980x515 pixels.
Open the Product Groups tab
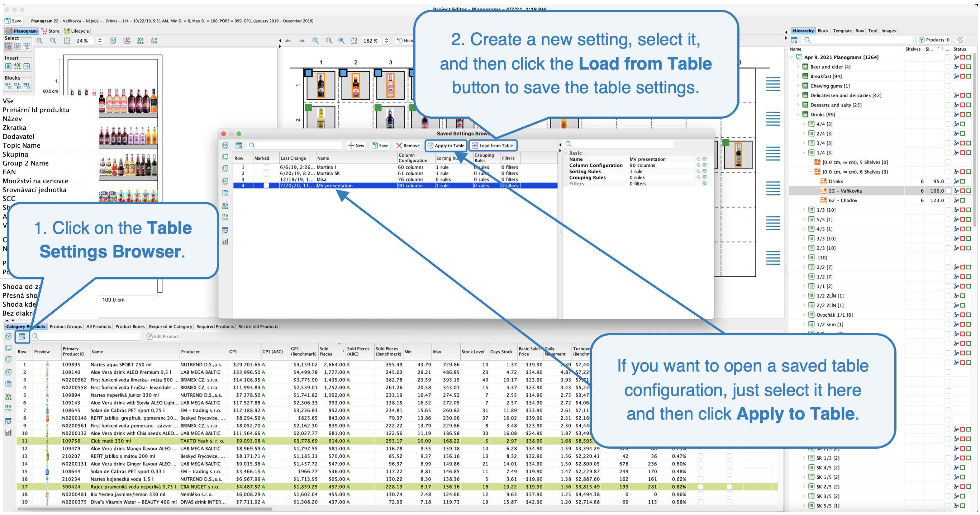click(x=66, y=327)
